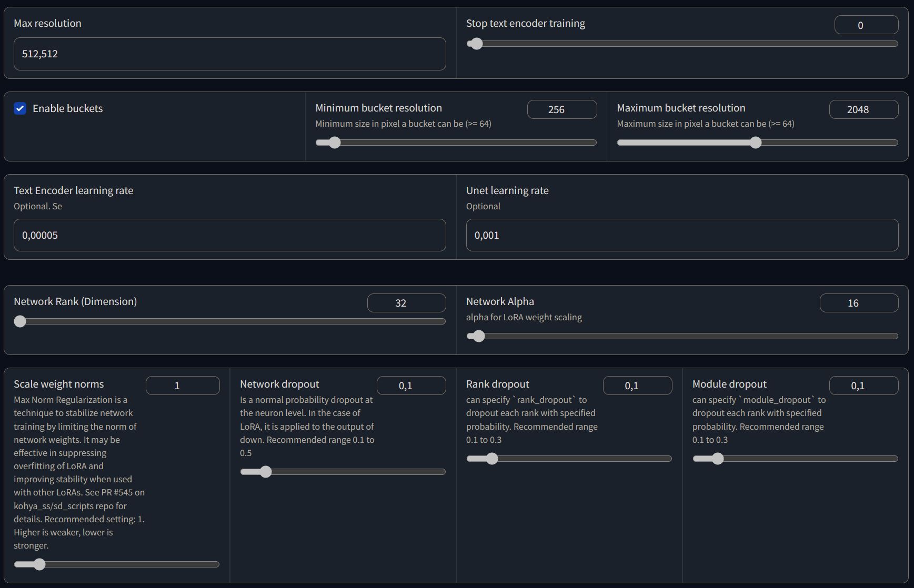Click the Network Rank slider handle
The width and height of the screenshot is (914, 588).
20,321
